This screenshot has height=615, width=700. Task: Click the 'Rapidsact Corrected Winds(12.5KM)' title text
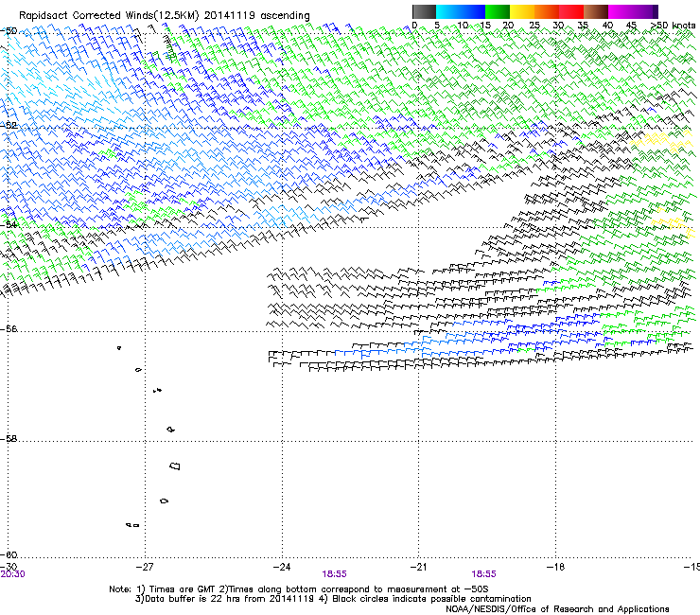coord(109,16)
